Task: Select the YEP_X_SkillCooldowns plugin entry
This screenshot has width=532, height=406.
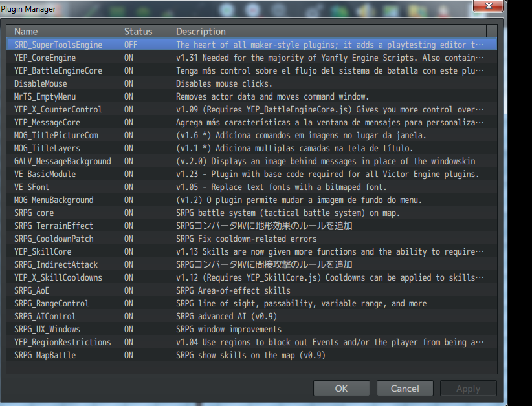Action: tap(251, 277)
